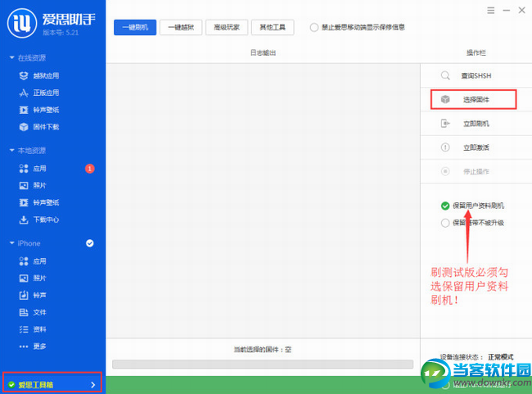Expand 爱思工具箱 arrow chevron
The image size is (532, 394).
coord(93,385)
